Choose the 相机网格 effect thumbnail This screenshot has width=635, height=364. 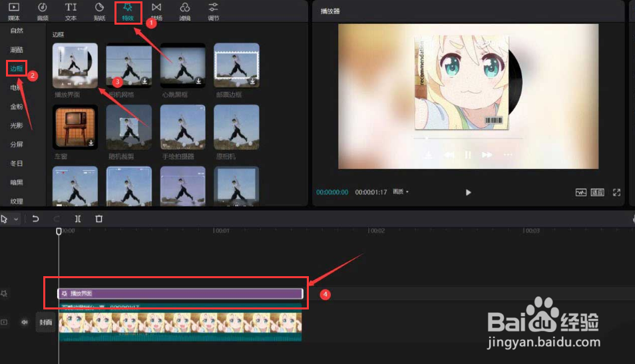[x=128, y=65]
